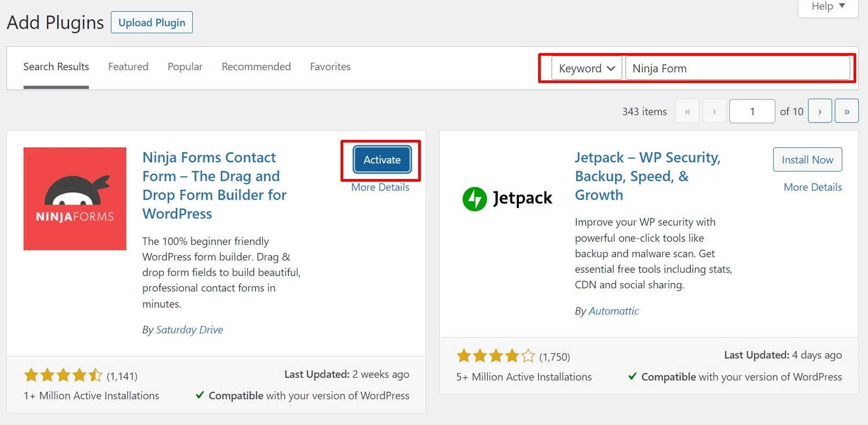Viewport: 868px width, 425px height.
Task: Click the 343 items count text
Action: [644, 111]
